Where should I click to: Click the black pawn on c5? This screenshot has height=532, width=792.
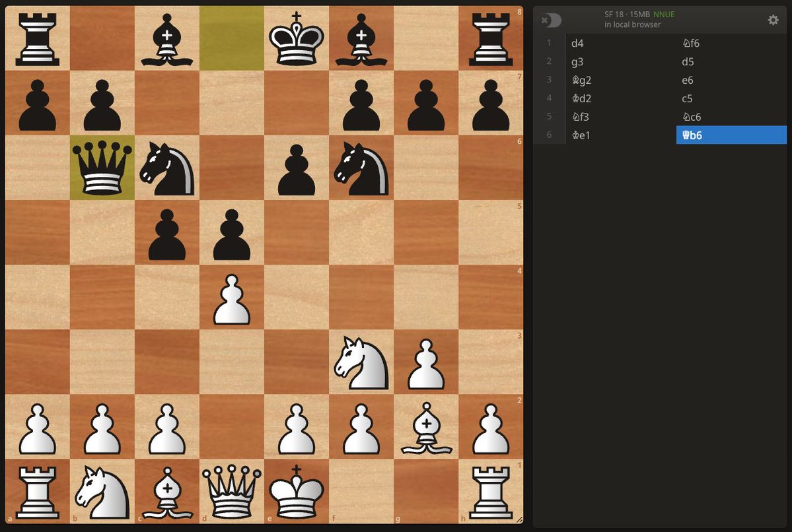167,232
